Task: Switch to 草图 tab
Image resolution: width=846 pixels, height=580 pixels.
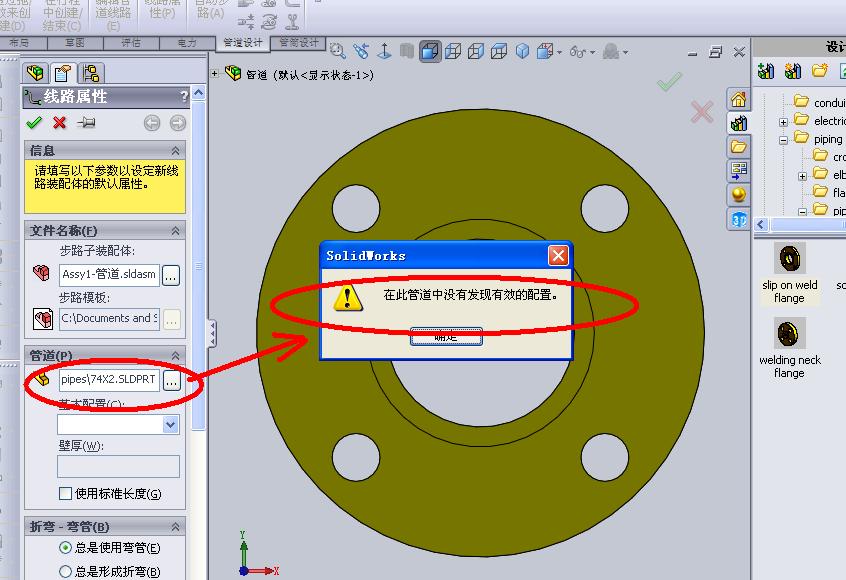Action: point(74,43)
